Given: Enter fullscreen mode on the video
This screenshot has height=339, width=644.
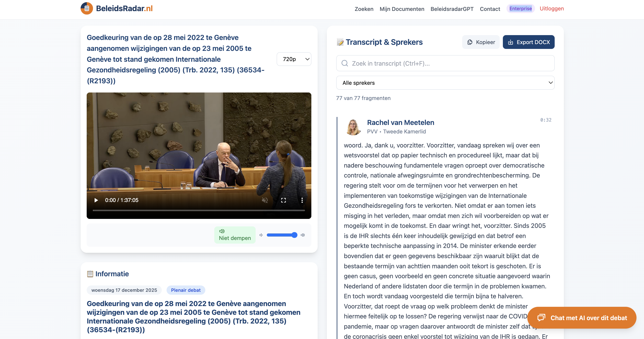Looking at the screenshot, I should [284, 200].
